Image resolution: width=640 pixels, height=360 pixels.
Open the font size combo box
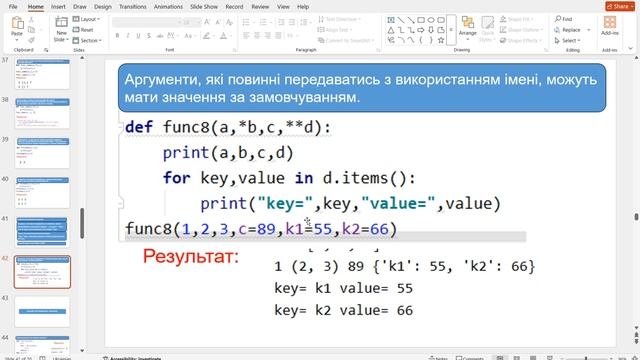click(x=191, y=22)
